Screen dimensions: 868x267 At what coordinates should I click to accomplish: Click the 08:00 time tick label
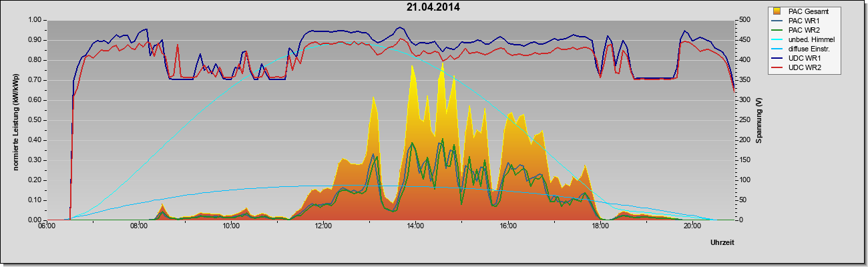point(139,227)
